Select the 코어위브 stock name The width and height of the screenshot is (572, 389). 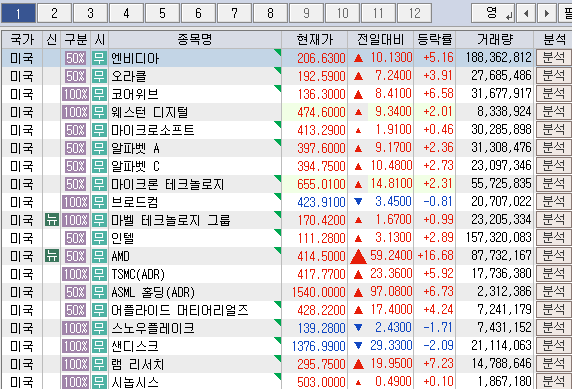pos(135,94)
